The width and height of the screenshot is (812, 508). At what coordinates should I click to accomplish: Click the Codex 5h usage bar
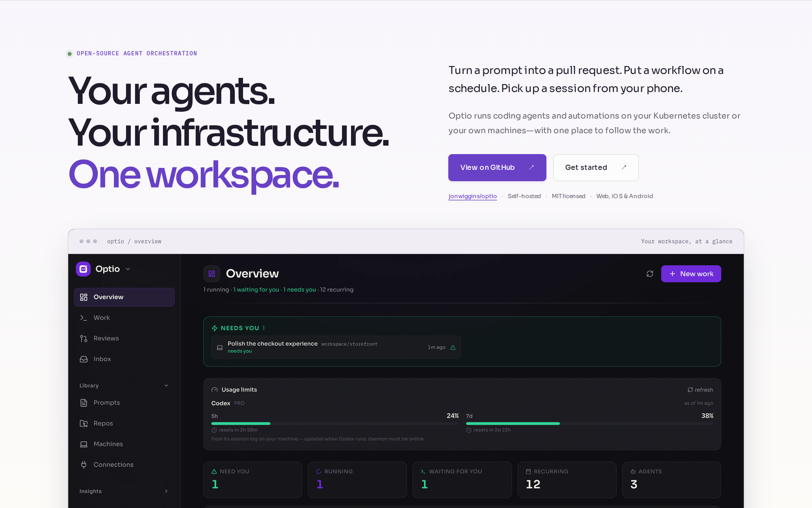(335, 423)
